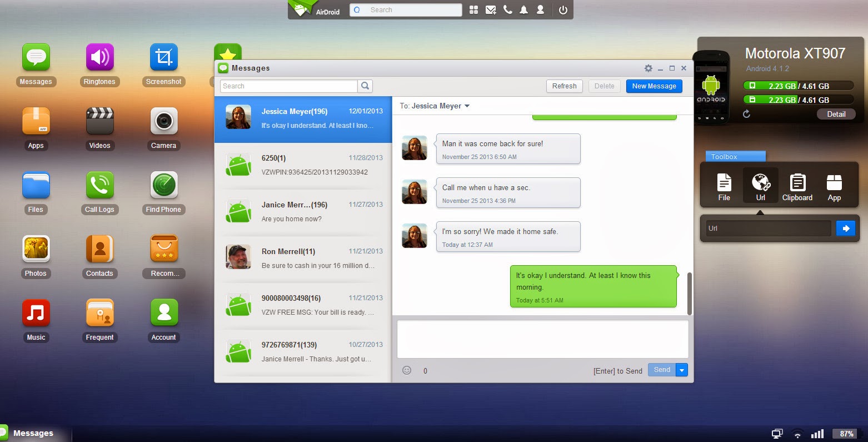Click the second 2.23 GB storage bar
The image size is (868, 442).
pos(798,100)
